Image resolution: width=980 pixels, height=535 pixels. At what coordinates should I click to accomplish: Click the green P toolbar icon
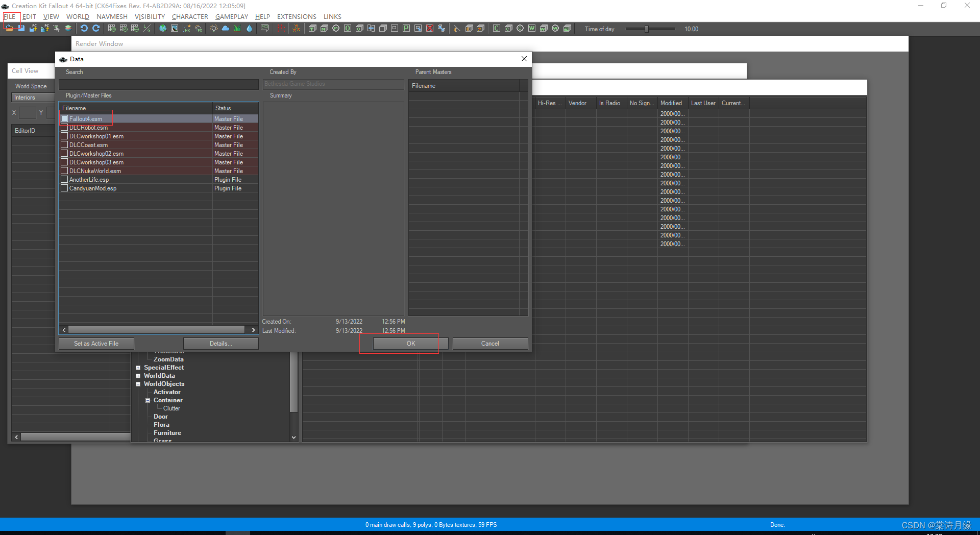click(406, 29)
